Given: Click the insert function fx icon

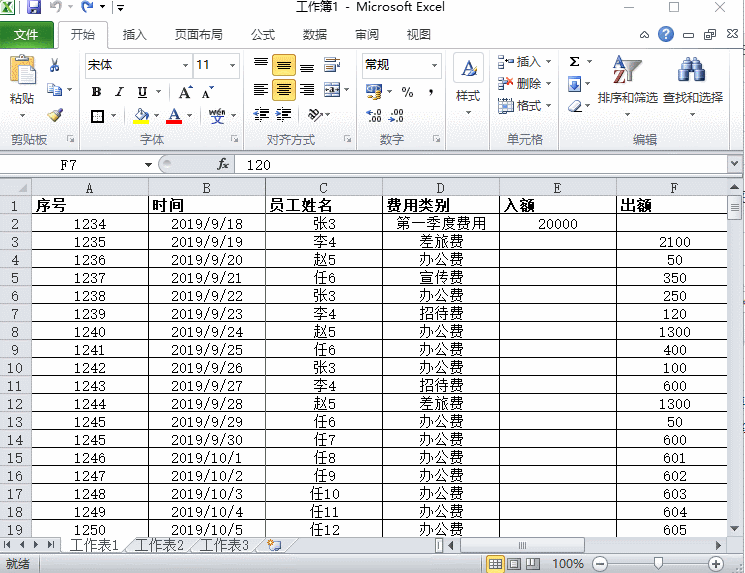Looking at the screenshot, I should pyautogui.click(x=222, y=164).
